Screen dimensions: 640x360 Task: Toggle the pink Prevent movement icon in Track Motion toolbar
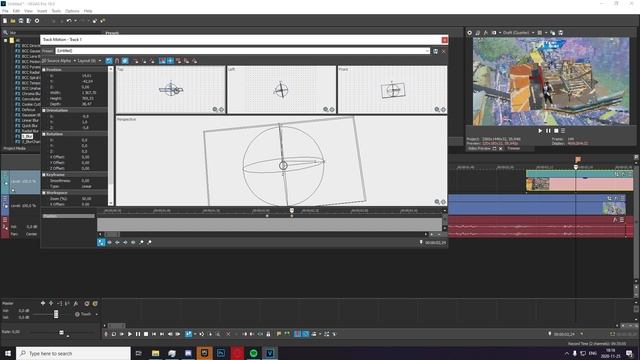tap(162, 61)
